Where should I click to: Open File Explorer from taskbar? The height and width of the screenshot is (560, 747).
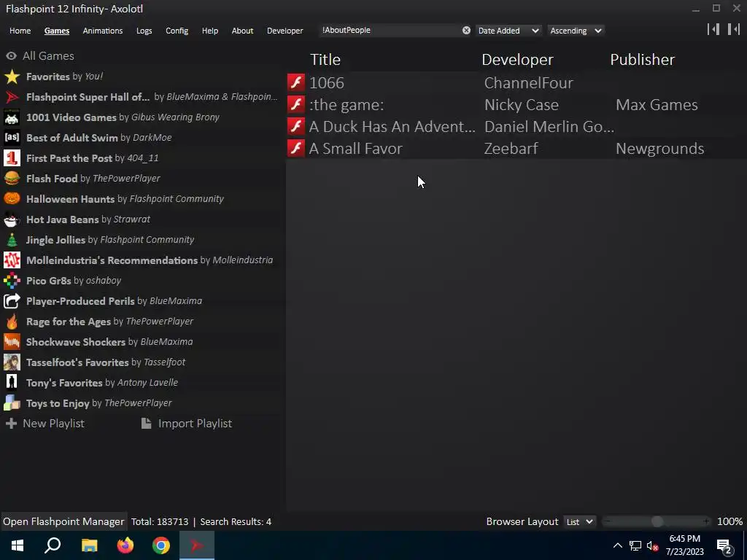(x=89, y=545)
